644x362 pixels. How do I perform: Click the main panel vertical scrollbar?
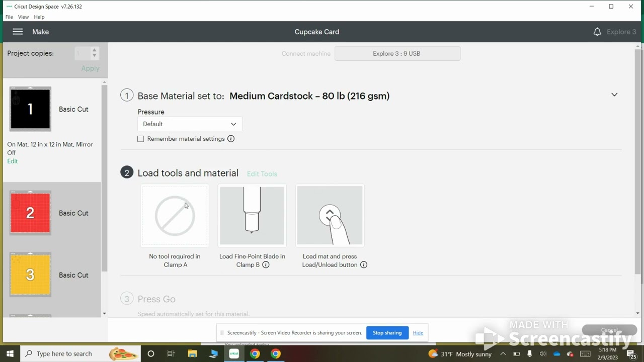pyautogui.click(x=638, y=161)
